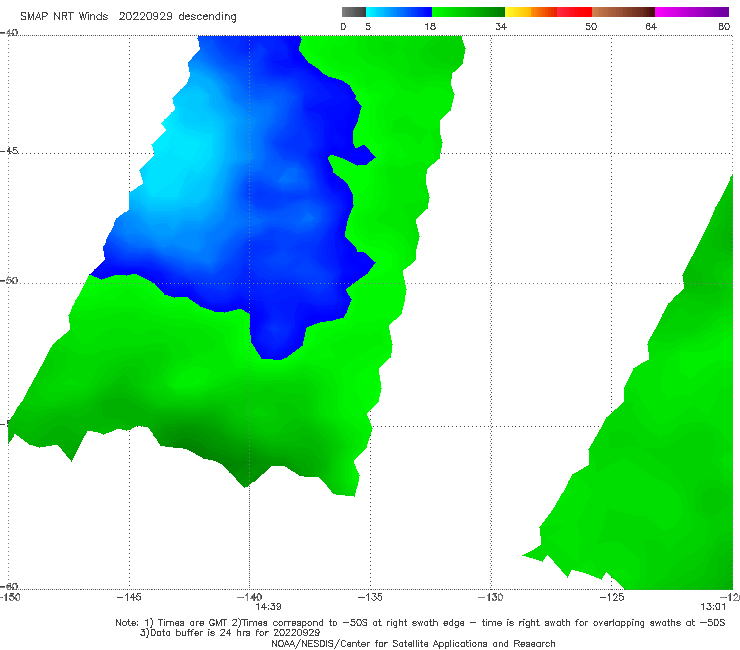Click the title 'SMAP NRT Winds 20220929 descending'
Image resolution: width=740 pixels, height=650 pixels.
tap(128, 16)
